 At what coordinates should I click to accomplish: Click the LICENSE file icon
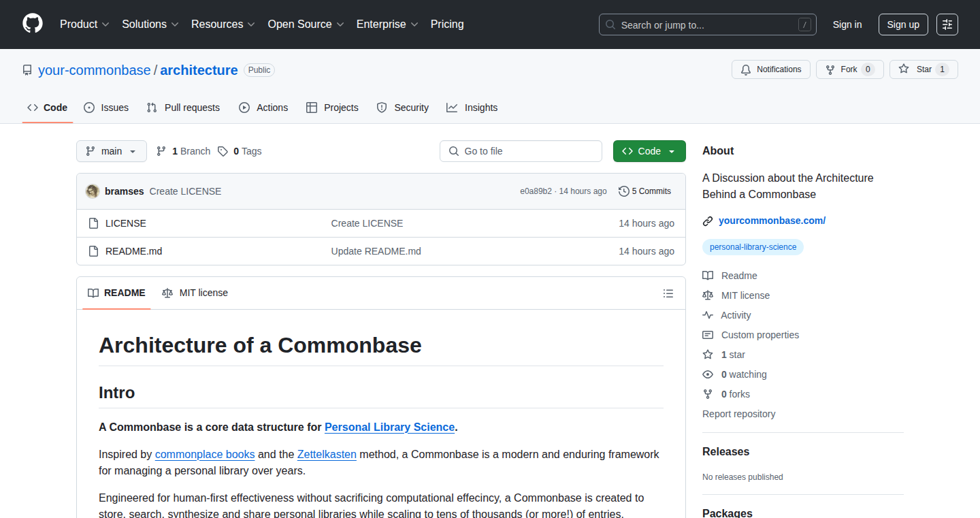pyautogui.click(x=94, y=223)
